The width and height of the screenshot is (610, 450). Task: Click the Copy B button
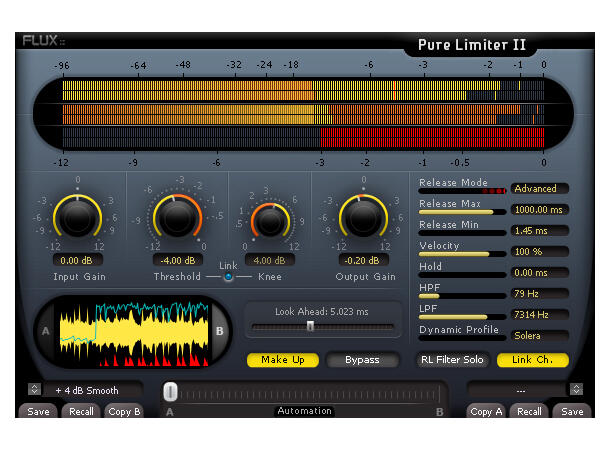124,411
